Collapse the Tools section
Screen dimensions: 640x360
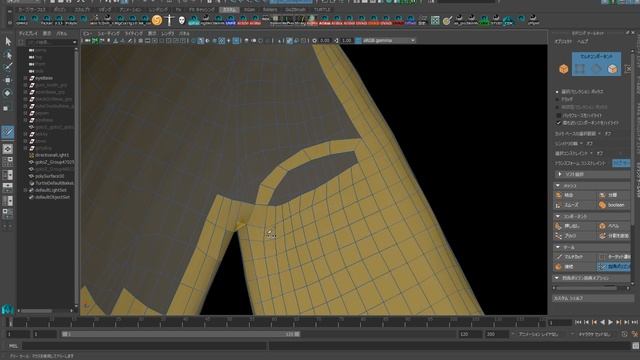coord(558,247)
